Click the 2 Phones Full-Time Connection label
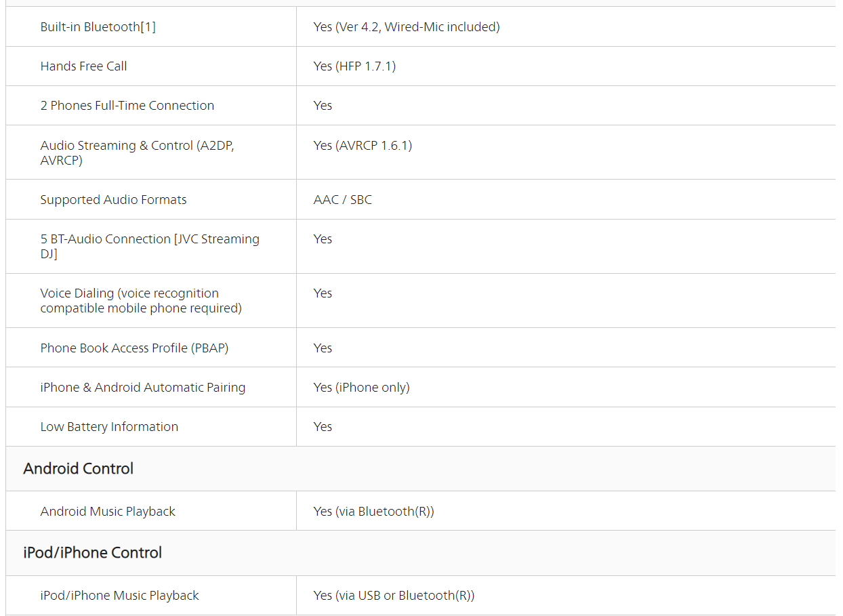Viewport: 843px width, 616px height. point(127,106)
